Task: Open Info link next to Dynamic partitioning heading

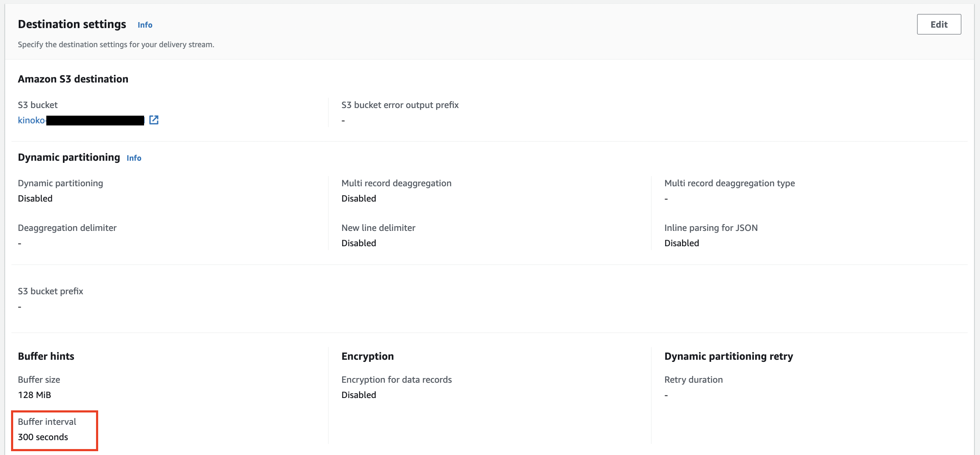Action: click(x=134, y=158)
